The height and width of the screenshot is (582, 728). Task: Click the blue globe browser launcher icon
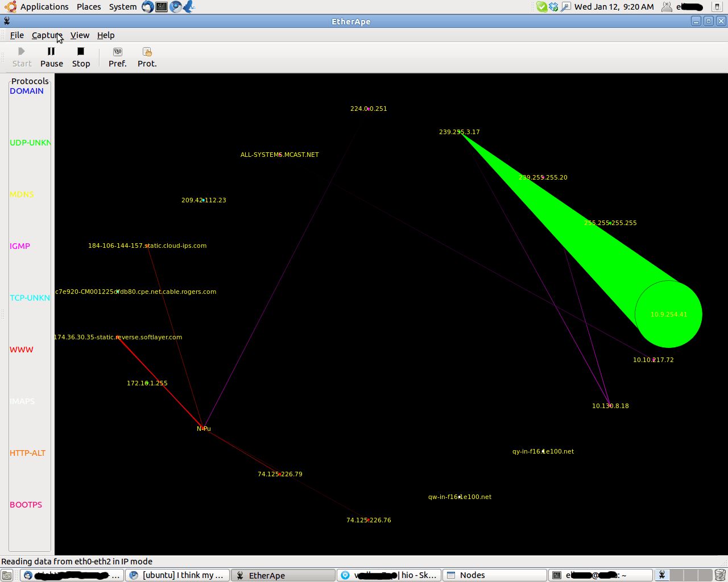pos(176,7)
